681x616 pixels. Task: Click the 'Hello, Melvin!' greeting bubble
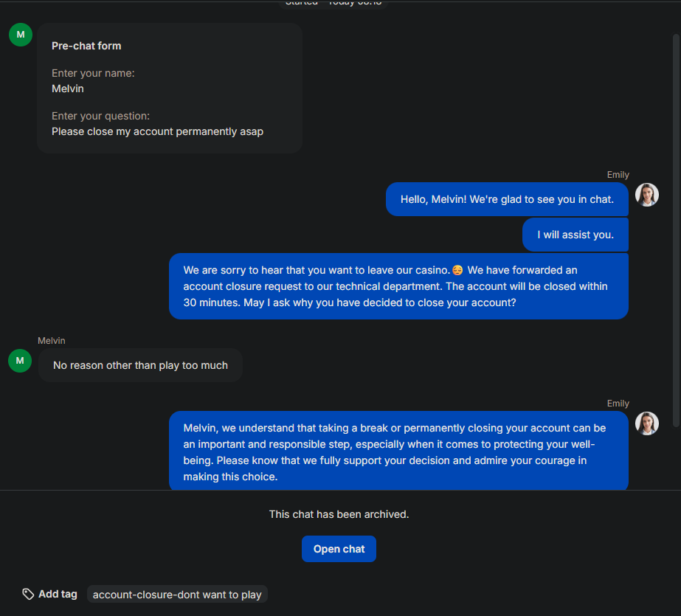507,199
